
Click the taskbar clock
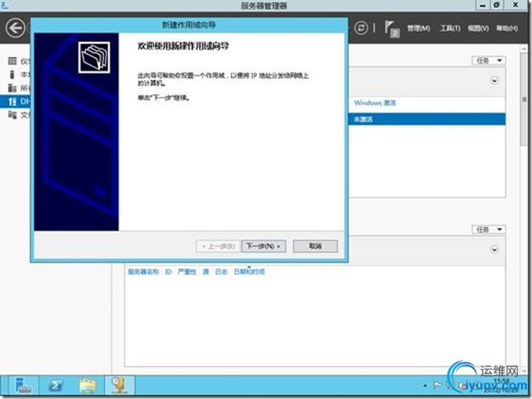(502, 386)
